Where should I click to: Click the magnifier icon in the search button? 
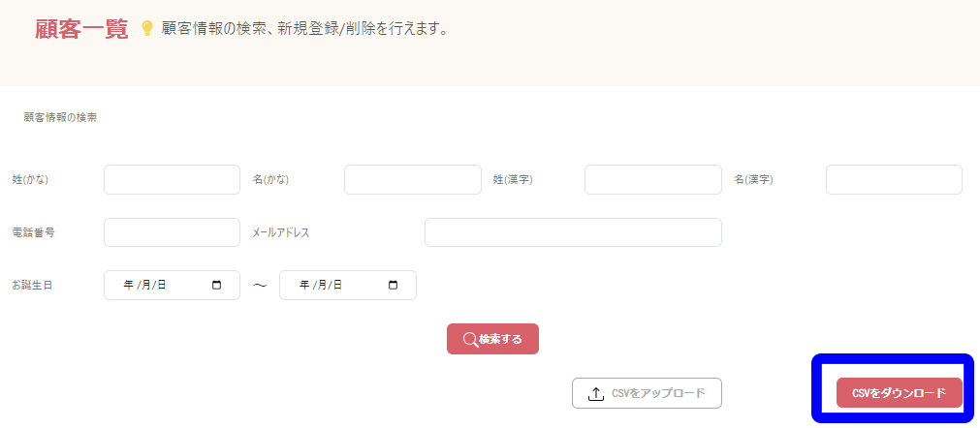point(469,339)
